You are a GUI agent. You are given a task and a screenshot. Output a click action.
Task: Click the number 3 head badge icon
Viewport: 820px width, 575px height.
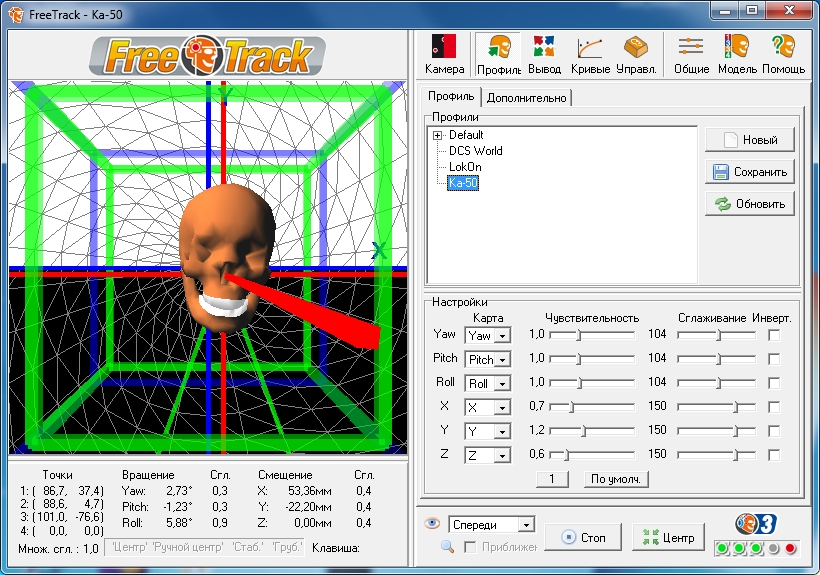[x=755, y=524]
